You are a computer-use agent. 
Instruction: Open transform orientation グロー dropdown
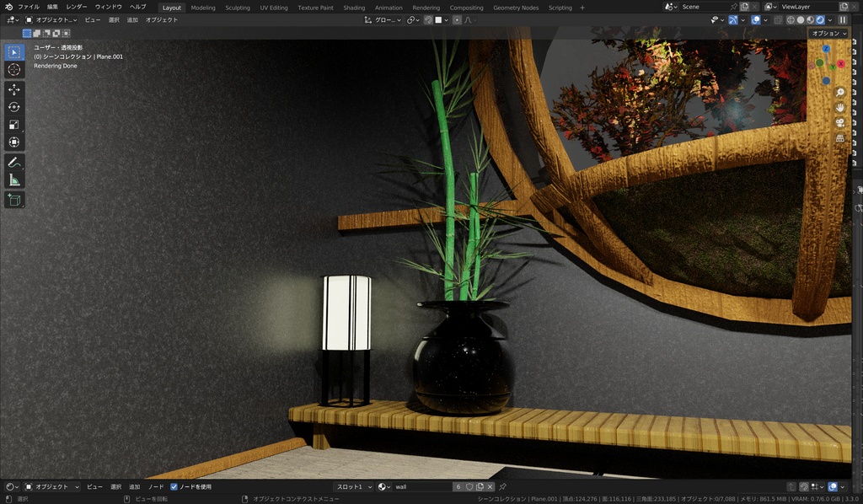pos(383,20)
